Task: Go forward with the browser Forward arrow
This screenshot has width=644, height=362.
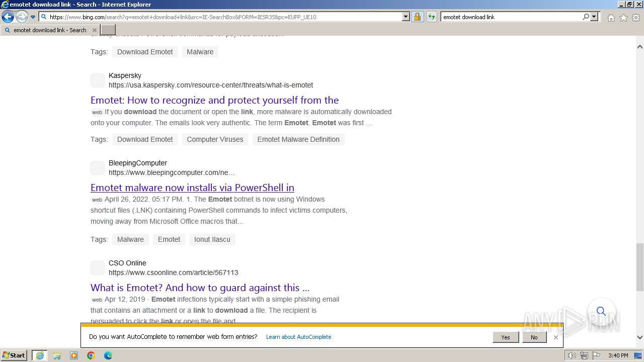Action: (x=22, y=17)
